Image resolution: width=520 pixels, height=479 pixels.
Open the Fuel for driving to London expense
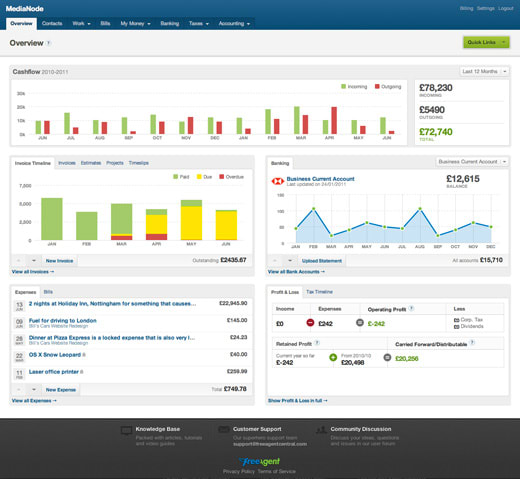63,321
